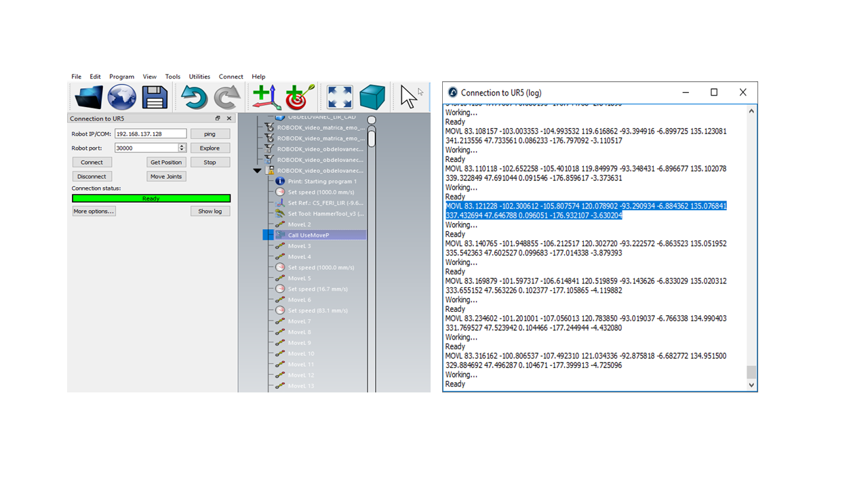Screen dimensions: 868x488
Task: Add a reference frame from toolbar
Action: tap(267, 98)
